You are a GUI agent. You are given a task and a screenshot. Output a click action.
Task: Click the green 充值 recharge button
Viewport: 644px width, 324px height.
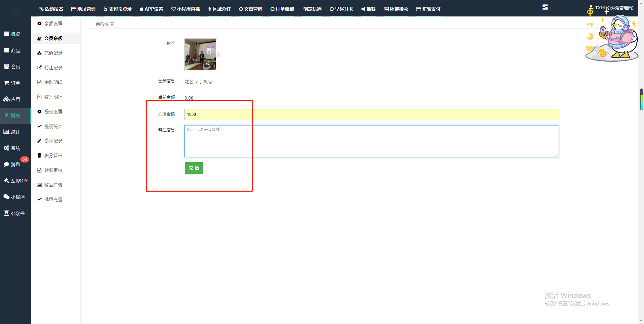(x=194, y=168)
